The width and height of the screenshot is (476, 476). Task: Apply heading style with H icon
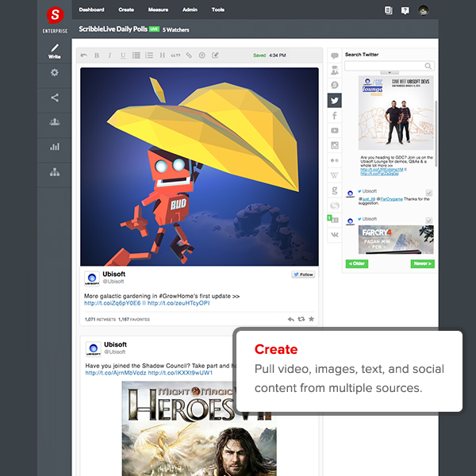pyautogui.click(x=163, y=56)
